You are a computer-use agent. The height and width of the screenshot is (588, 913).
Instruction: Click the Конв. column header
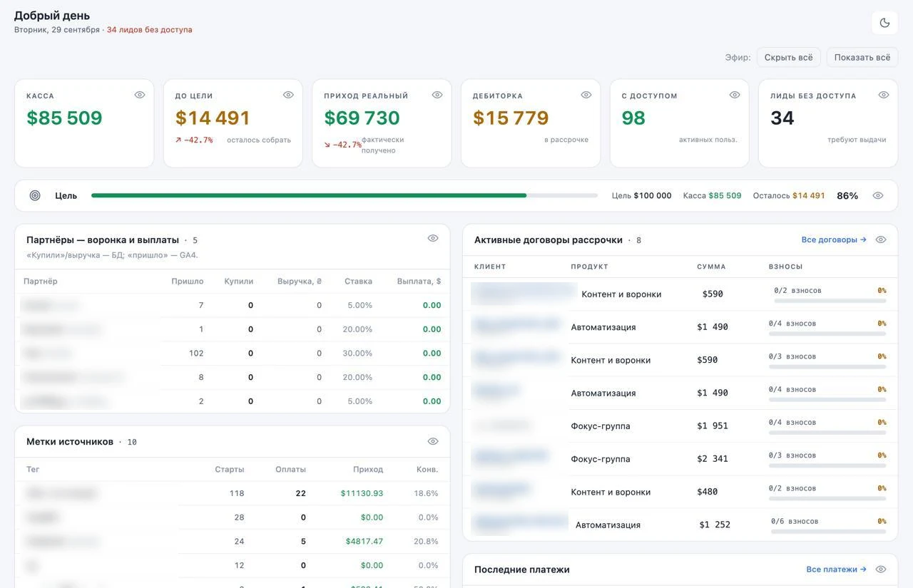[427, 469]
